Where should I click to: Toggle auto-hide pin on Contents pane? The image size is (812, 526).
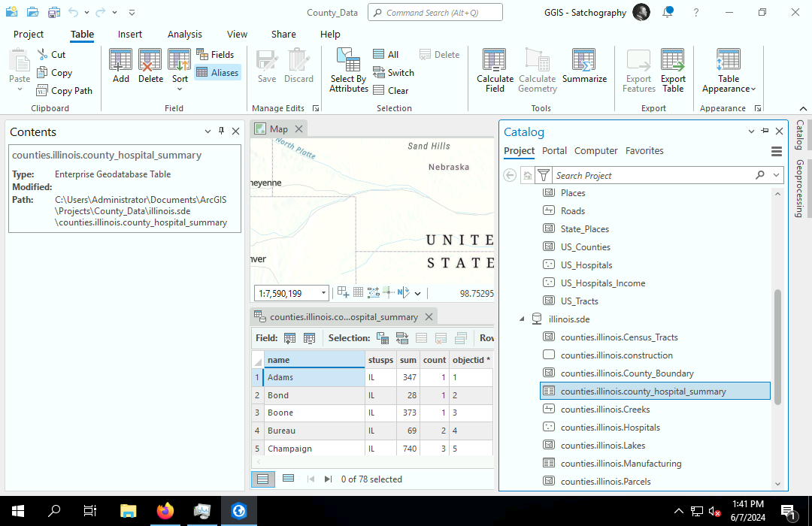221,131
